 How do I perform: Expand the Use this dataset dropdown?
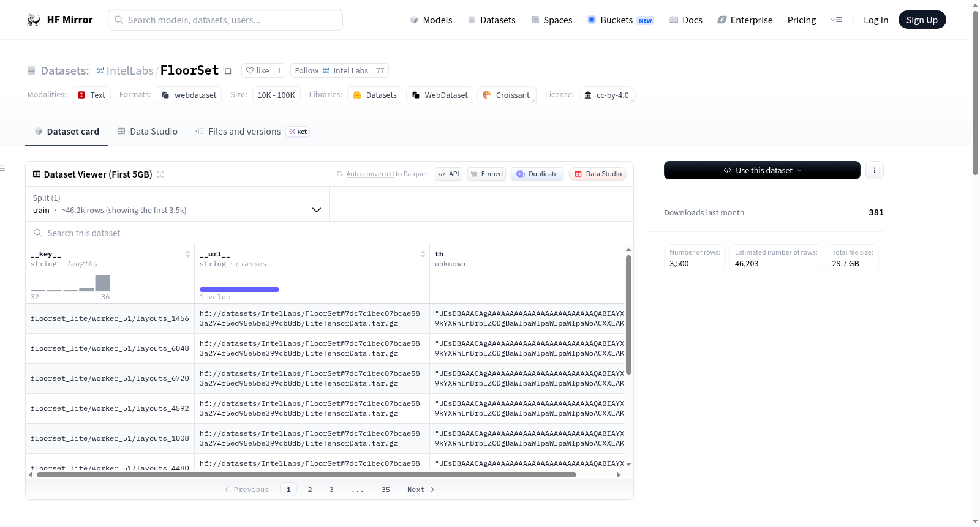click(x=762, y=170)
